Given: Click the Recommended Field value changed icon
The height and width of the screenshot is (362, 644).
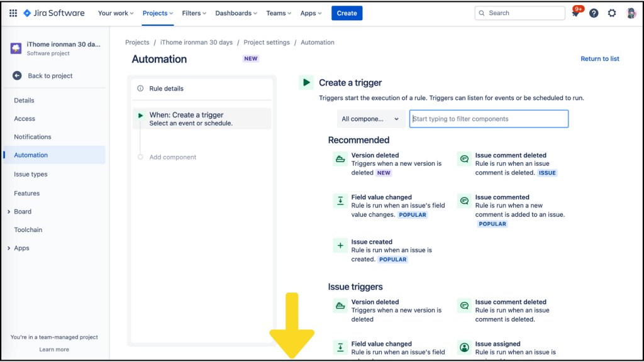Looking at the screenshot, I should pos(340,200).
